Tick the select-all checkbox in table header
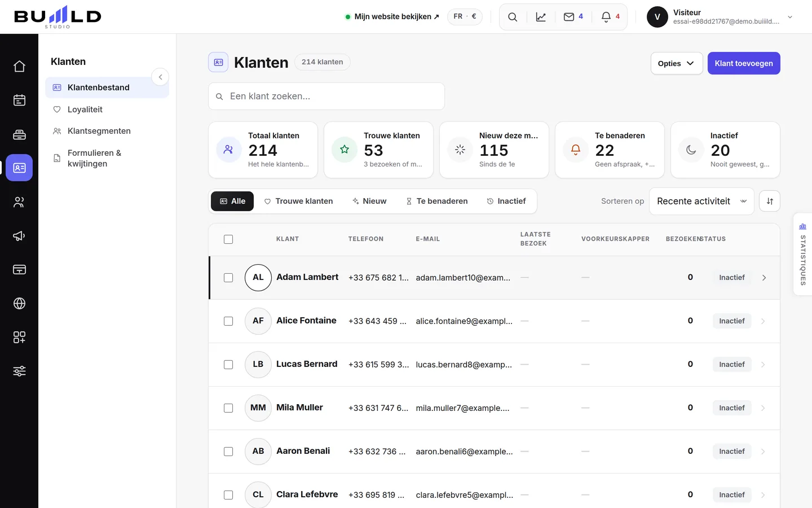This screenshot has height=508, width=812. (x=228, y=239)
